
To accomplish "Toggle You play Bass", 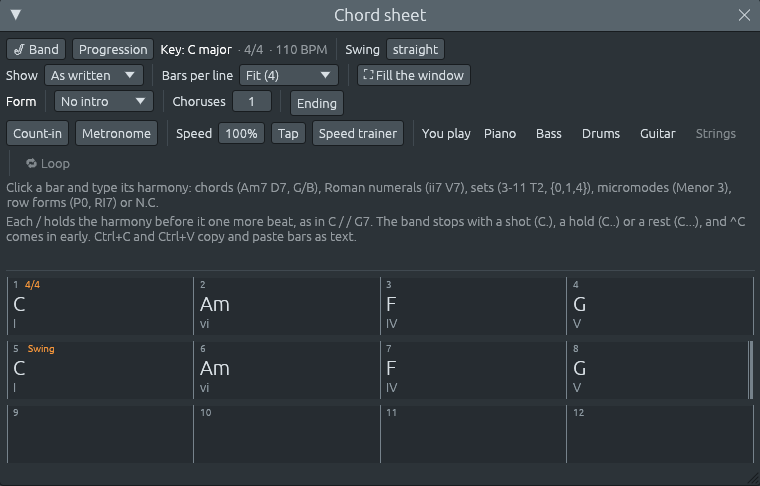I will tap(549, 134).
